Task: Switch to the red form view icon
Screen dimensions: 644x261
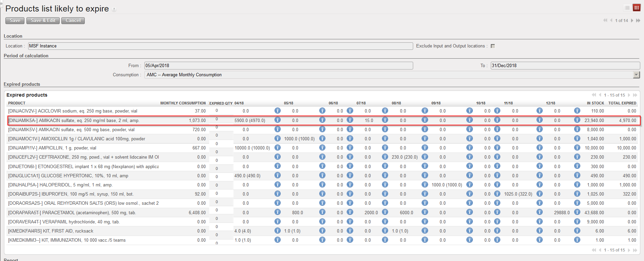Action: tap(637, 8)
